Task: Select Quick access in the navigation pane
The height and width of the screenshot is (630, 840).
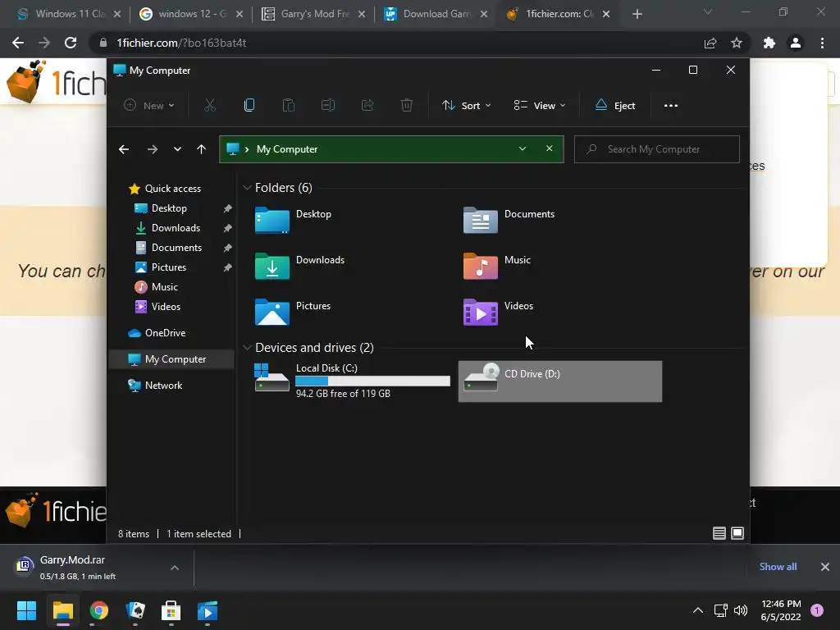Action: [x=172, y=189]
